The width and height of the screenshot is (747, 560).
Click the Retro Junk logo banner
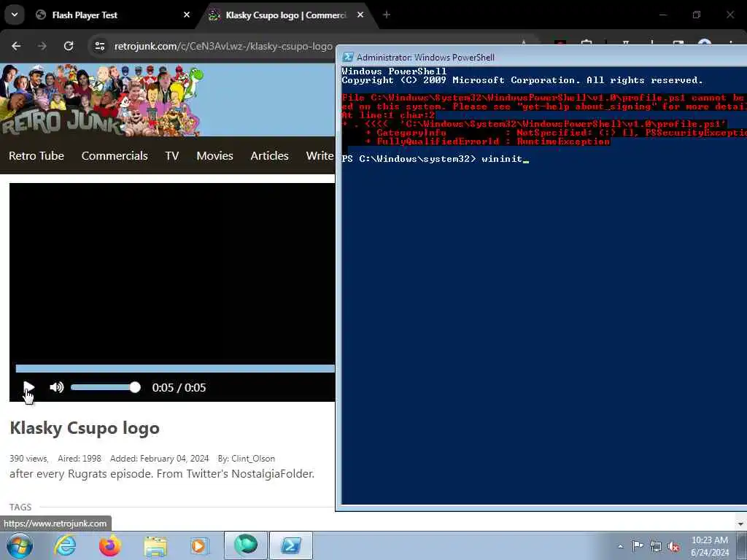click(102, 101)
